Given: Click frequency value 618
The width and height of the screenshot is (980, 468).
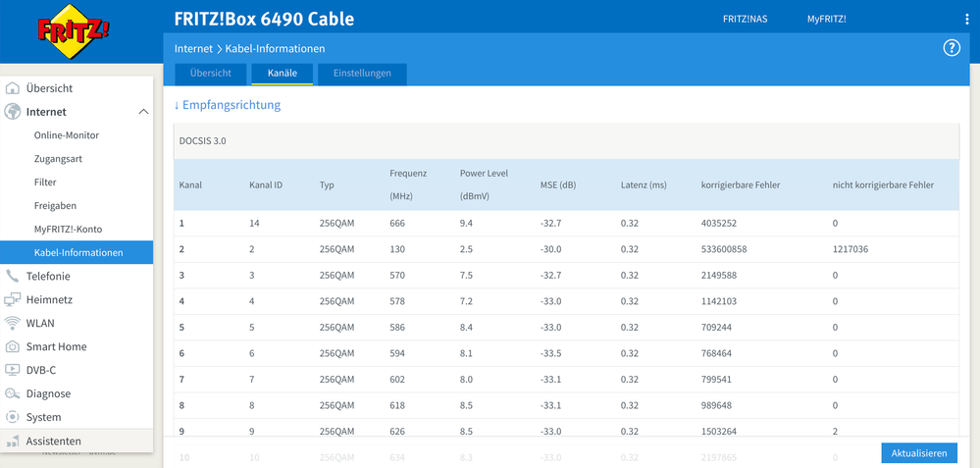Looking at the screenshot, I should (x=397, y=405).
